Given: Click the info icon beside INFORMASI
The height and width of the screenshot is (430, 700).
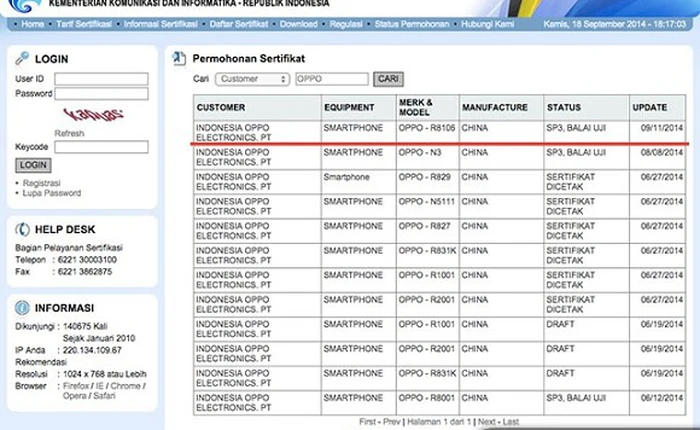Looking at the screenshot, I should (x=23, y=308).
